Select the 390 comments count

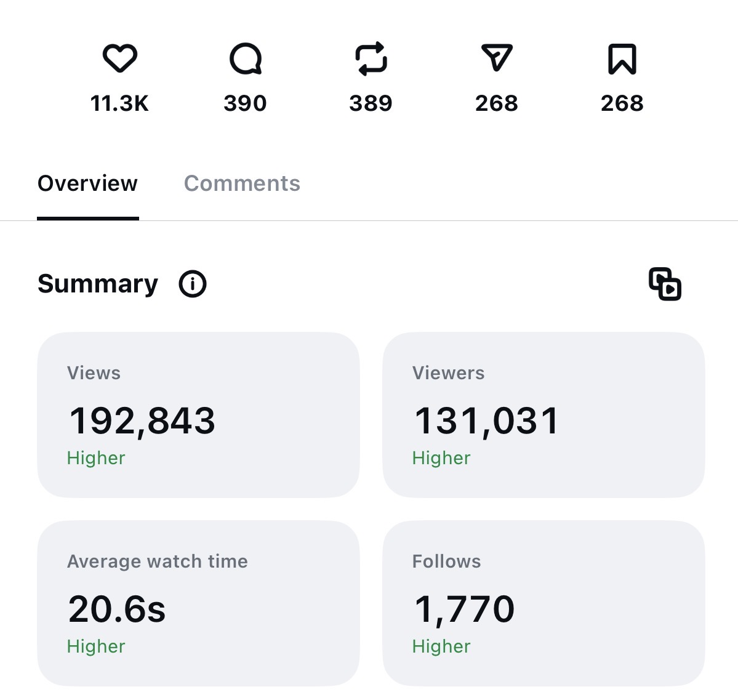[245, 103]
